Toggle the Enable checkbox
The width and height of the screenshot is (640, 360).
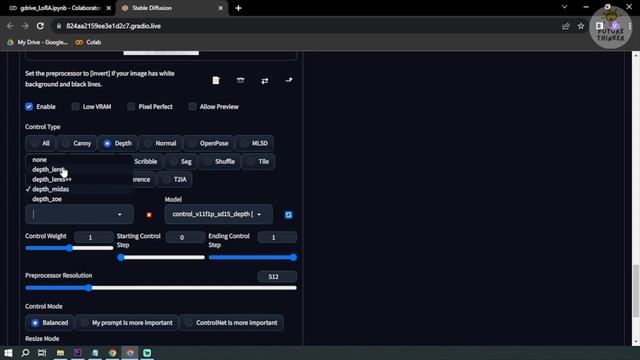tap(29, 107)
